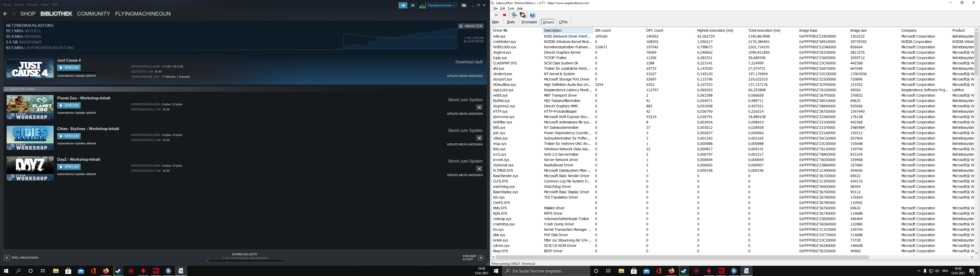The image size is (980, 276).
Task: Open Steam's announcements megaphone icon
Action: (403, 5)
